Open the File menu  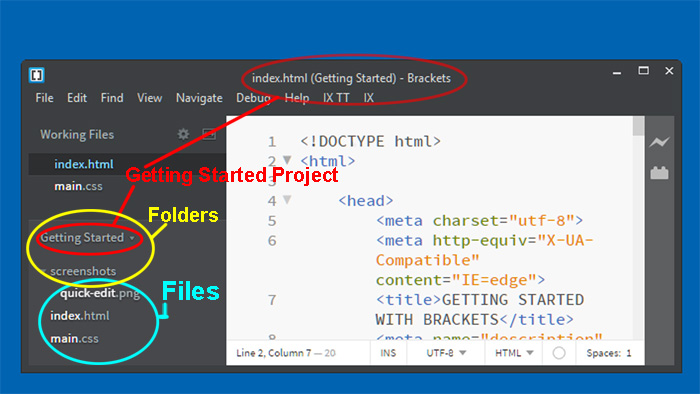44,98
